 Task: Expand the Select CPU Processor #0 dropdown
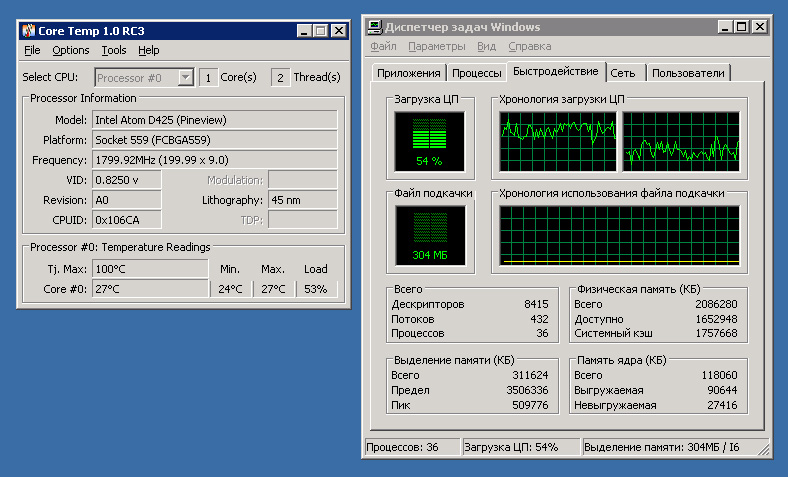click(x=185, y=77)
